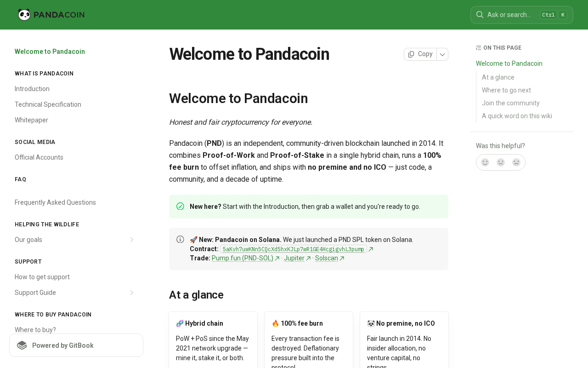Viewport: 588px width, 368px height.
Task: Open the Pump.fun (PND-SOL) link
Action: click(x=243, y=259)
